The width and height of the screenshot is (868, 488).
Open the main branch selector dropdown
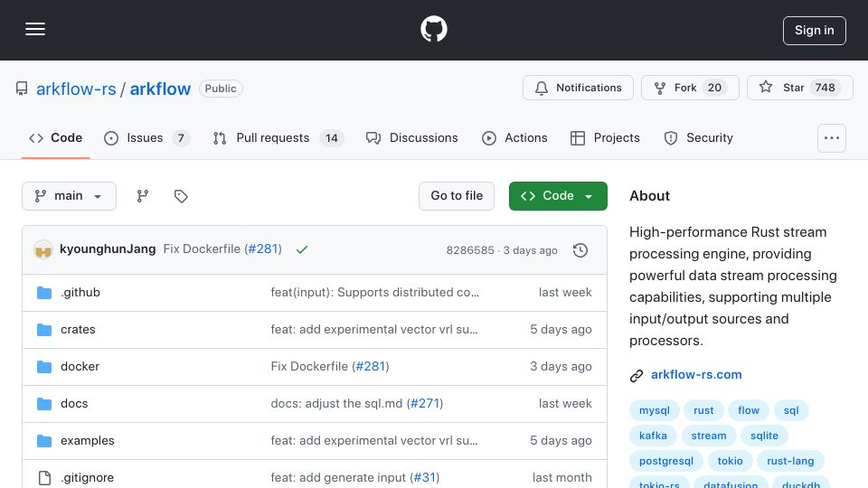point(70,196)
